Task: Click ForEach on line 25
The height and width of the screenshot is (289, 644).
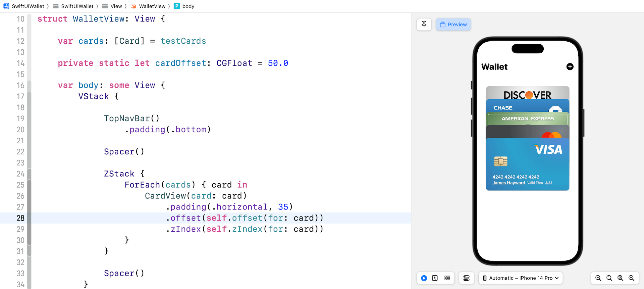Action: point(142,185)
